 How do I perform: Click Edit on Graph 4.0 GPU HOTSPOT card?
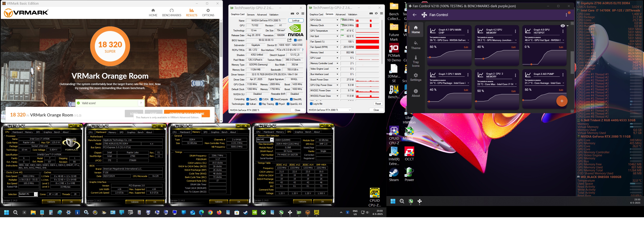point(561,47)
